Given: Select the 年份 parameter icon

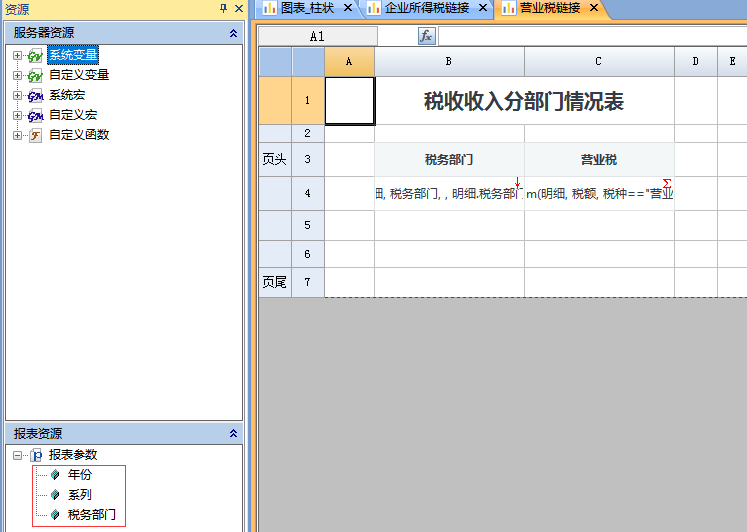Looking at the screenshot, I should (x=55, y=475).
